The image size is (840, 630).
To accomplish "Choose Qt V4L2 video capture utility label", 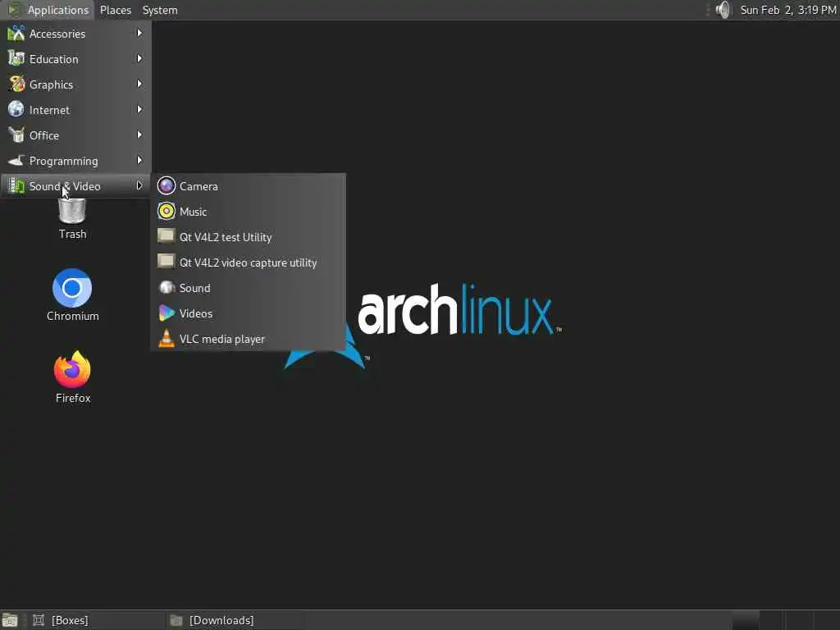I will [x=248, y=262].
